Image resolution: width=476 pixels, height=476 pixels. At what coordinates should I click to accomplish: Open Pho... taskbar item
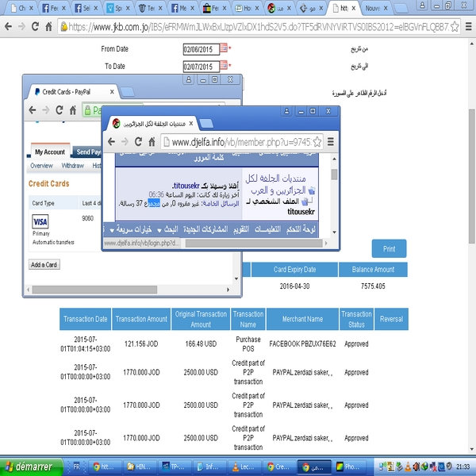[351, 466]
